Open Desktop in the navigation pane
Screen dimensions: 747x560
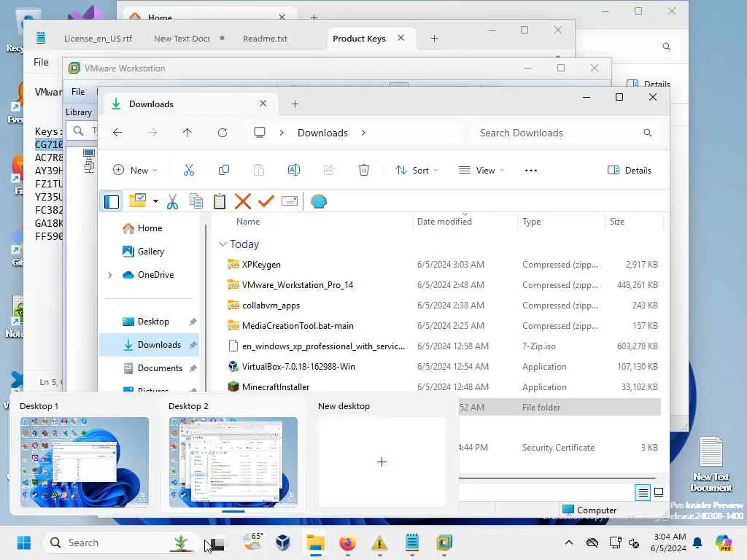point(153,322)
